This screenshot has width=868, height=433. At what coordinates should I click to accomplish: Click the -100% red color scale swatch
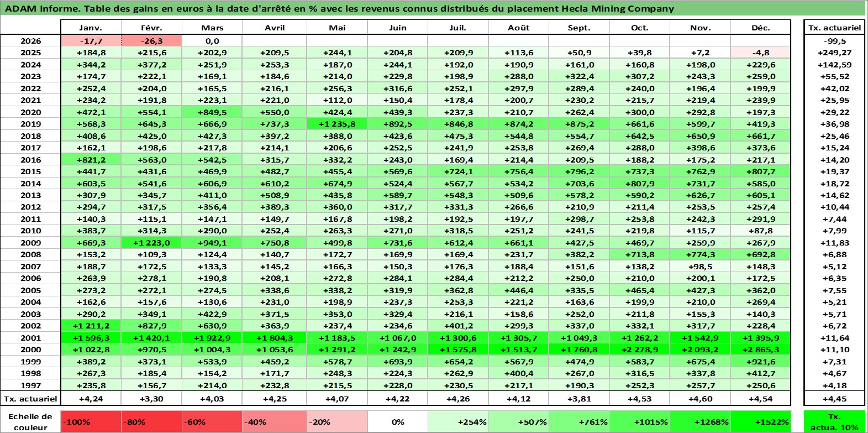tap(91, 421)
